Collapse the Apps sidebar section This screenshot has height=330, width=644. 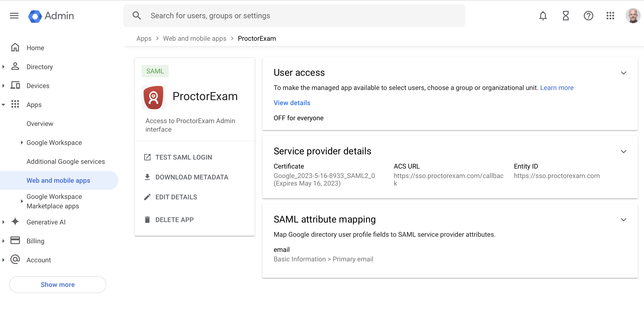(x=3, y=105)
